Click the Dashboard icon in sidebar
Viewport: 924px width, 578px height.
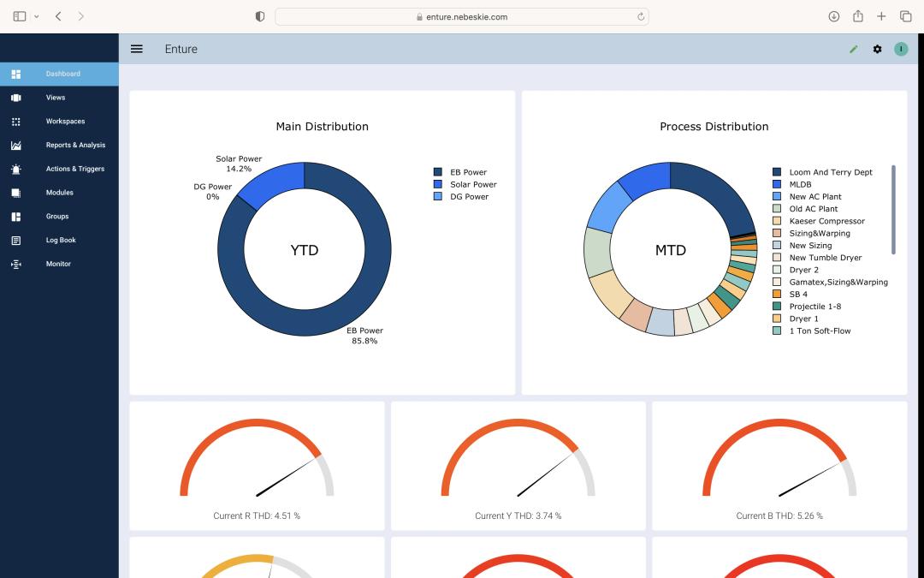pos(16,74)
